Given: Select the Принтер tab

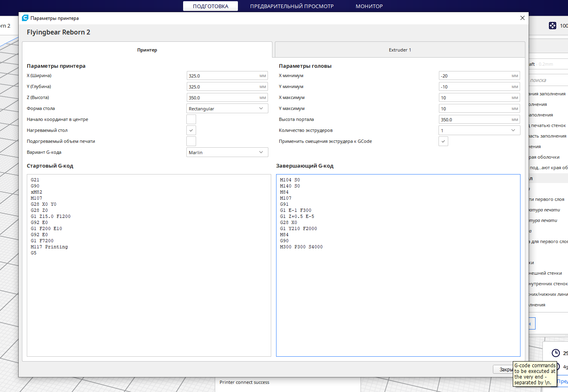Looking at the screenshot, I should click(x=147, y=50).
